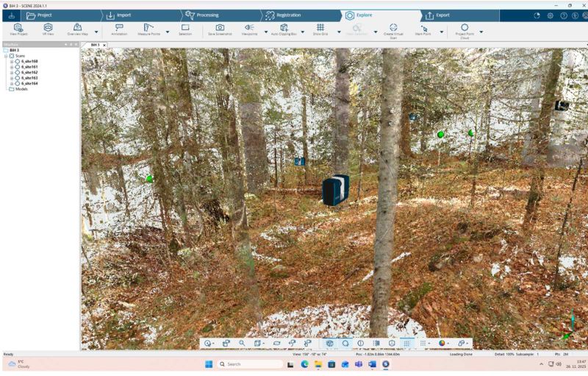This screenshot has width=588, height=376.
Task: Open the Overview Map dropdown arrow
Action: [96, 32]
